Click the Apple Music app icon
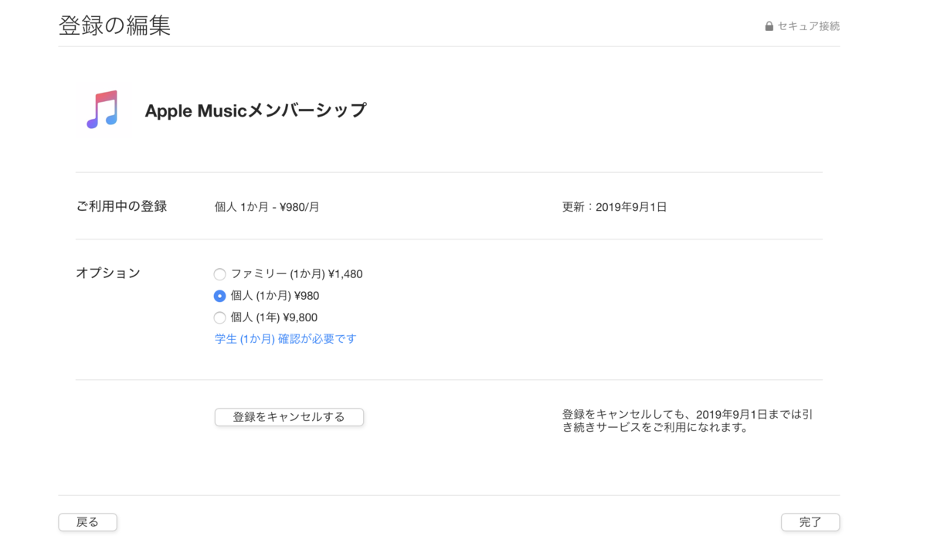The width and height of the screenshot is (927, 560). point(103,110)
